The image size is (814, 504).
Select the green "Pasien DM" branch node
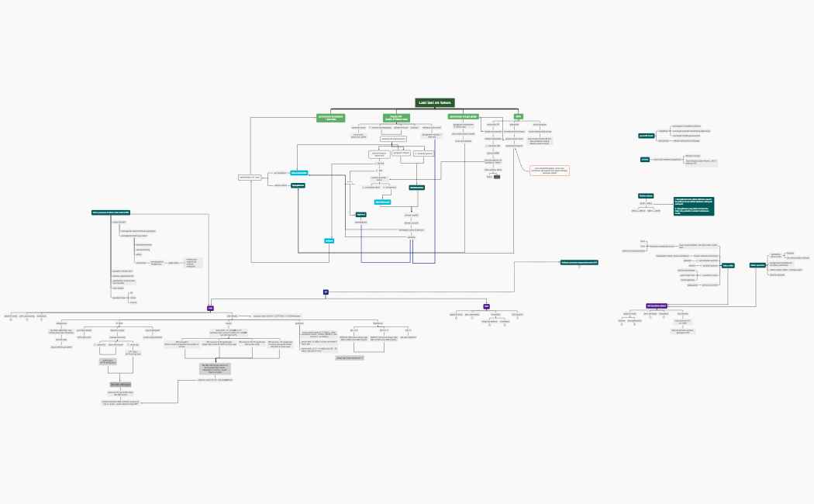pyautogui.click(x=396, y=118)
